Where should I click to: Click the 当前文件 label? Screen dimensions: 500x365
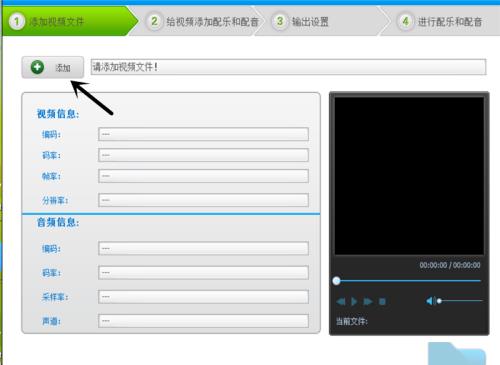(x=352, y=321)
